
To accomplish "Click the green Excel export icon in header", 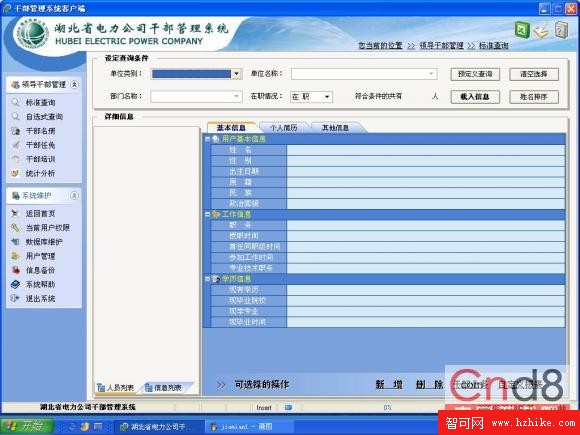I will coord(522,29).
